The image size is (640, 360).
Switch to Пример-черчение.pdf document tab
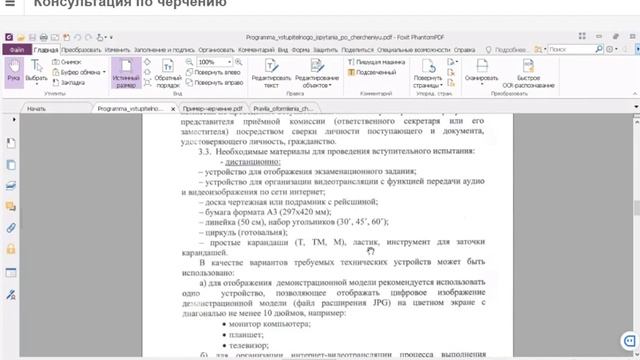(x=213, y=109)
